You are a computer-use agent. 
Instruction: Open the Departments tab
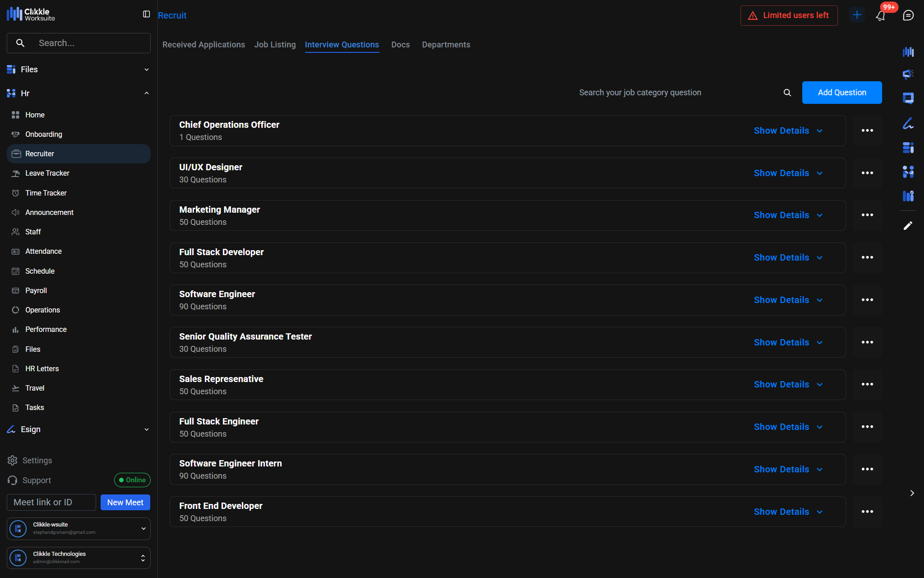coord(446,45)
